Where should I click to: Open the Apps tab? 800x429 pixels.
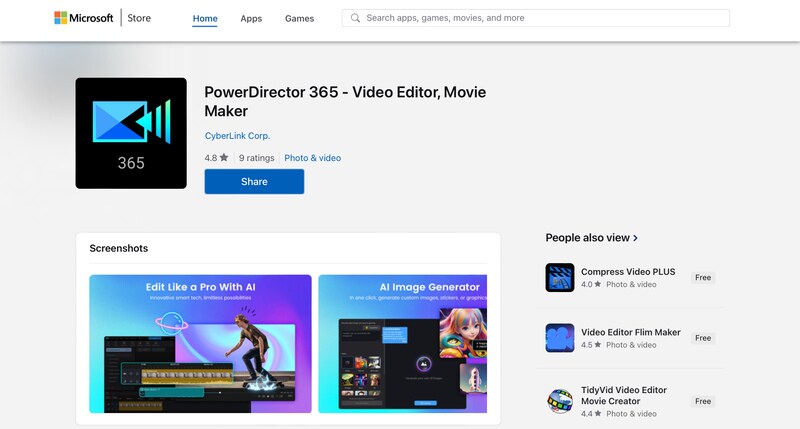[251, 18]
